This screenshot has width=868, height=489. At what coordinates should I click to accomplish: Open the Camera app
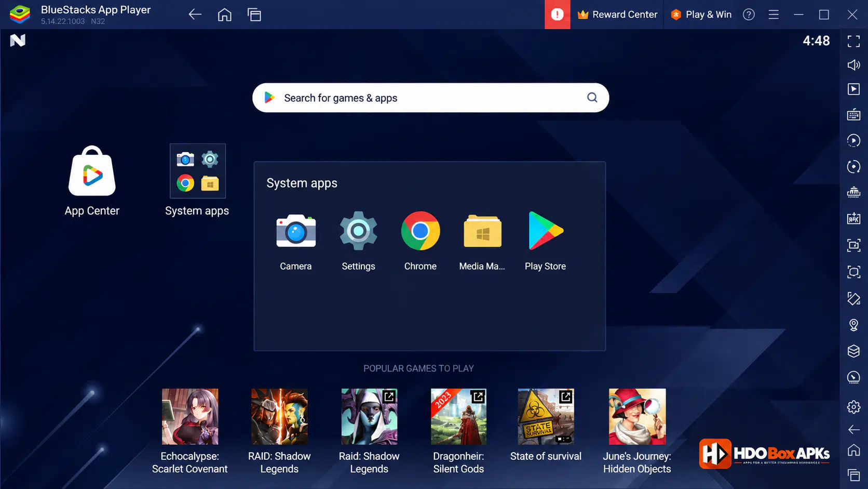pyautogui.click(x=296, y=231)
